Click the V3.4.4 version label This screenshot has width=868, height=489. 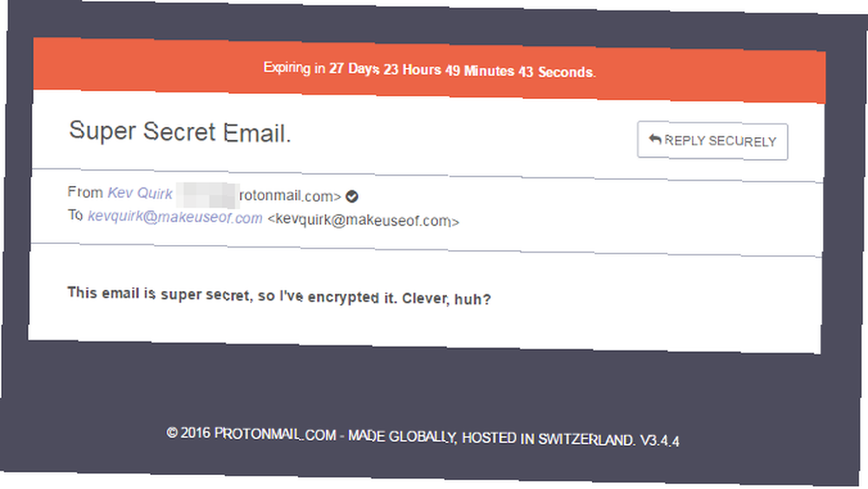660,441
